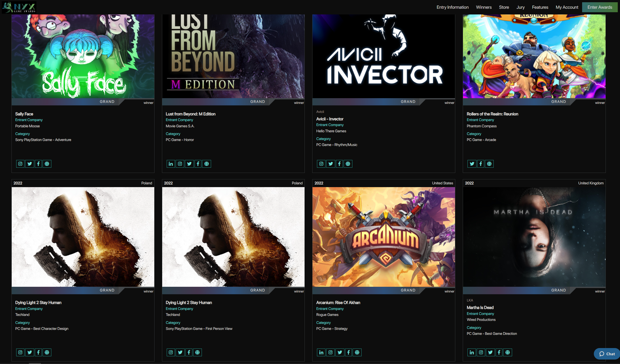Image resolution: width=620 pixels, height=364 pixels.
Task: Open Sally Face Twitter icon
Action: (30, 164)
